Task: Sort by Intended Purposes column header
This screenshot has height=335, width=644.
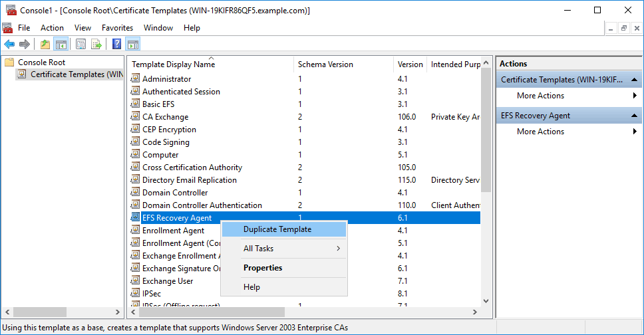Action: pyautogui.click(x=454, y=64)
